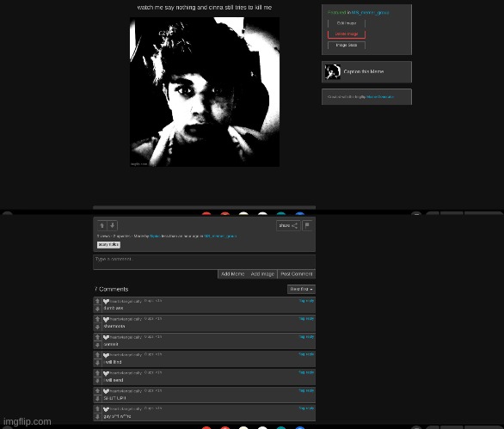Upvote the "dumb ass" comment
The height and width of the screenshot is (429, 504).
click(x=98, y=301)
